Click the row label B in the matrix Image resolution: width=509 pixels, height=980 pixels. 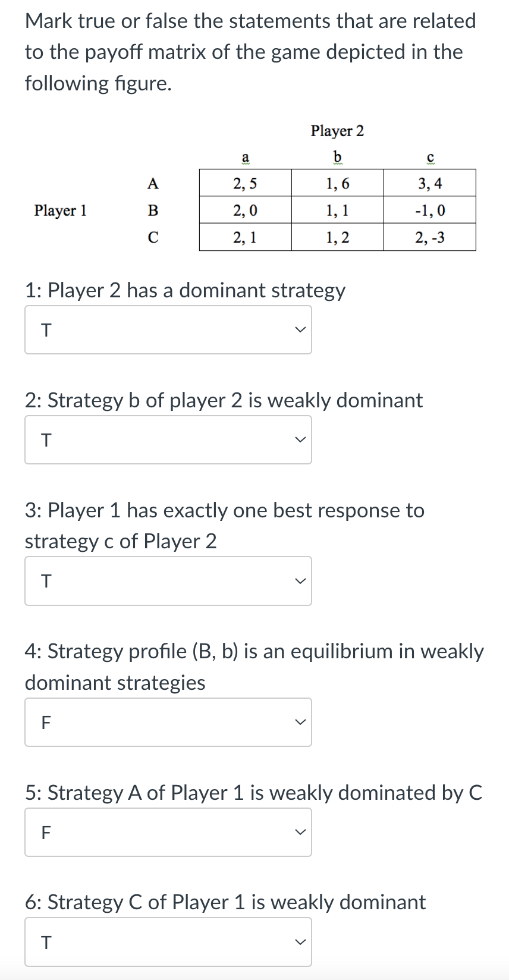pos(153,210)
